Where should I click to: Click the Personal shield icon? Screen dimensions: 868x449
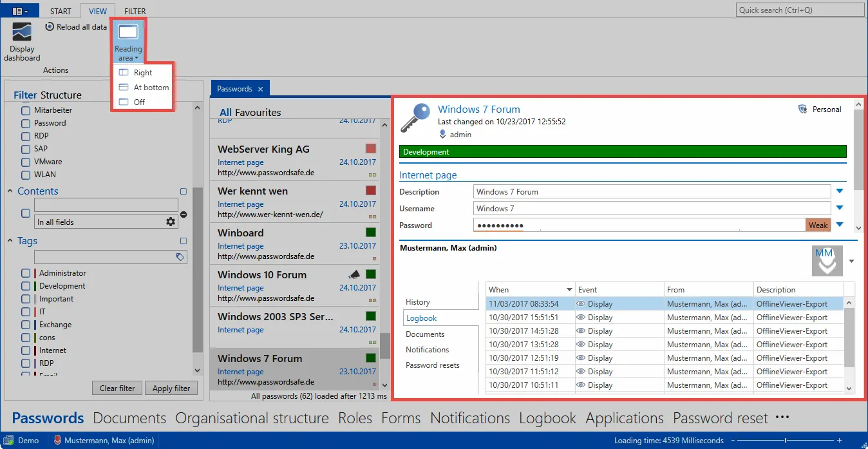[802, 110]
